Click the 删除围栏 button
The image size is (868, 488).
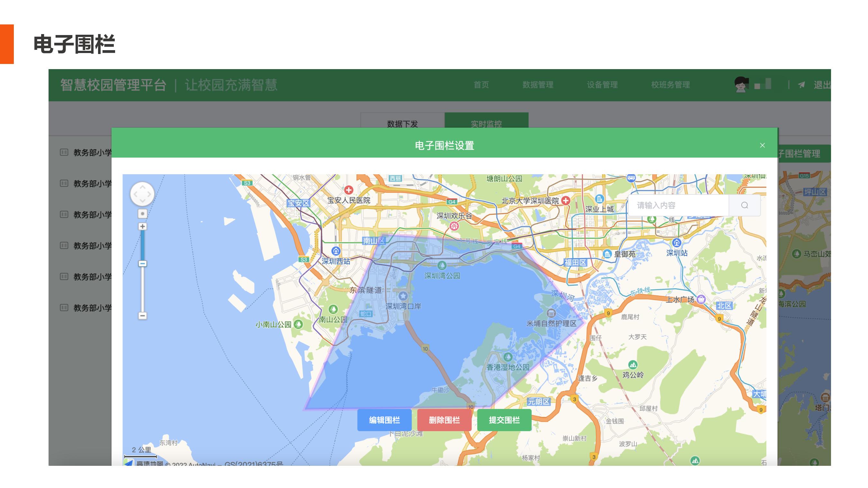coord(444,420)
